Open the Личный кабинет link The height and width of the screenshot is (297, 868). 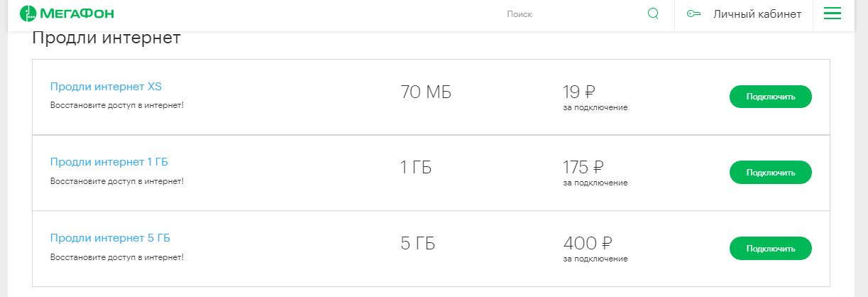757,14
